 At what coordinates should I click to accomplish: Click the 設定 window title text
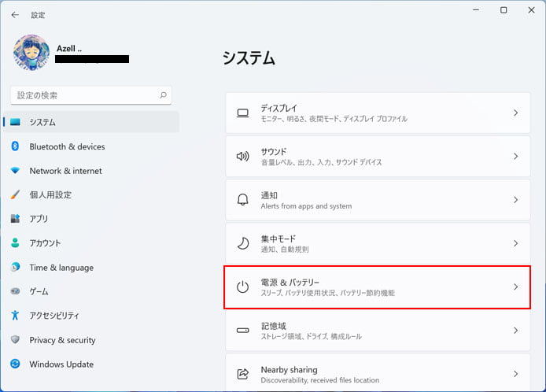38,15
